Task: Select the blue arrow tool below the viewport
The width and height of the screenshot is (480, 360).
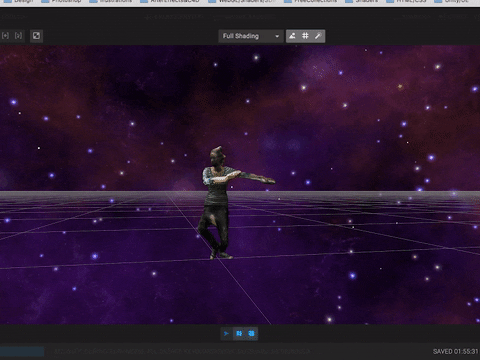Action: click(226, 333)
